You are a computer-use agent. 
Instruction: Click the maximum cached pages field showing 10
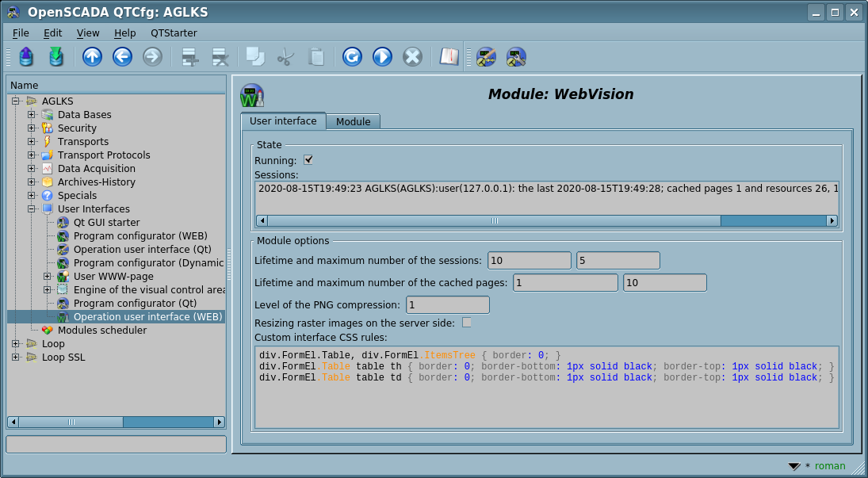[x=665, y=282]
